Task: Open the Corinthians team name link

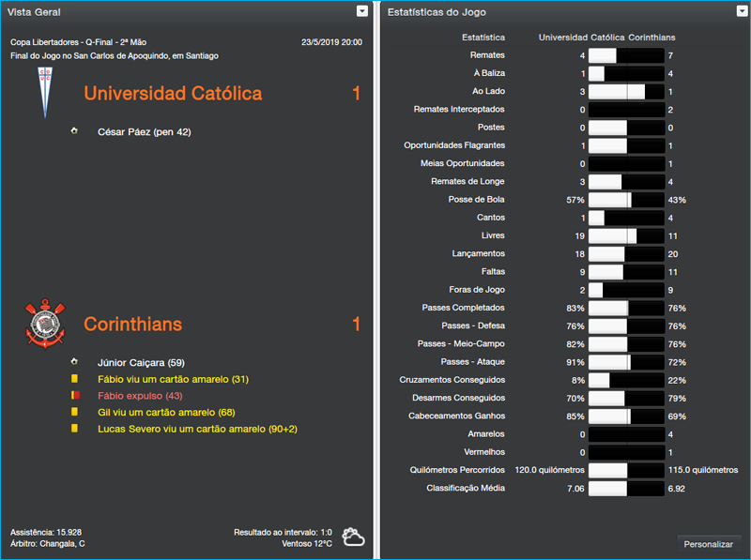Action: point(132,325)
